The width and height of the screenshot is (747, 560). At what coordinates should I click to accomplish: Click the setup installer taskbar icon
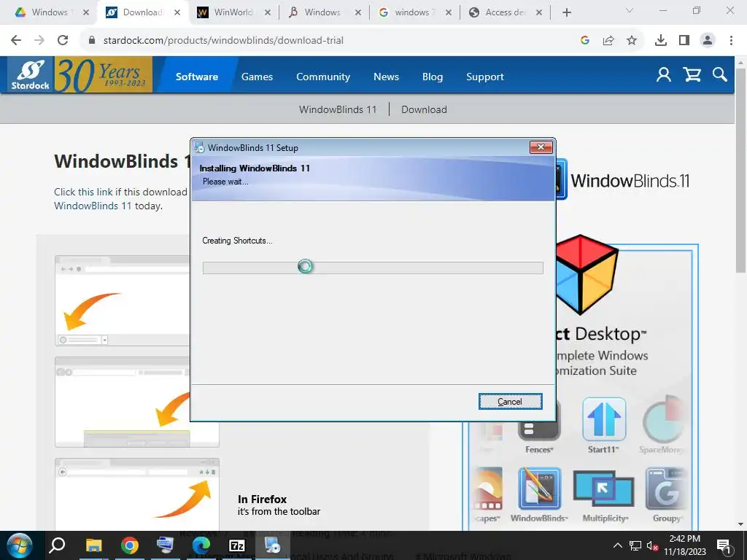[273, 545]
